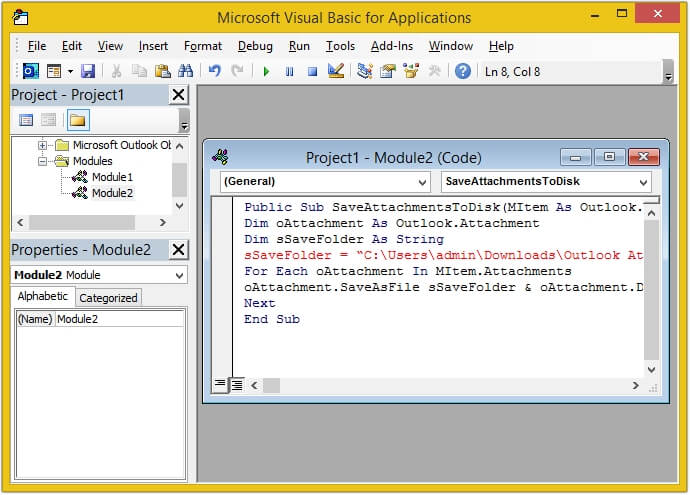690x495 pixels.
Task: Click code window vertical scroll down arrow
Action: (x=651, y=370)
